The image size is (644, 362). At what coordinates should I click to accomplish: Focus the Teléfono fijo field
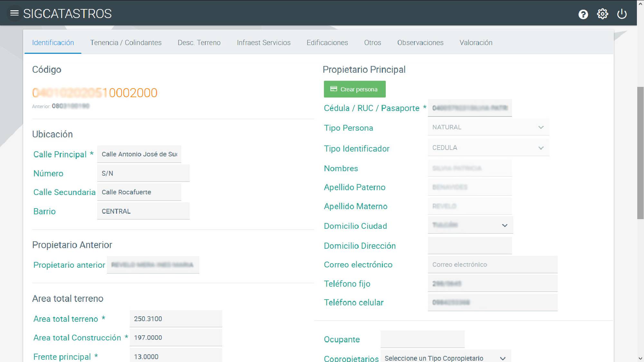click(493, 283)
